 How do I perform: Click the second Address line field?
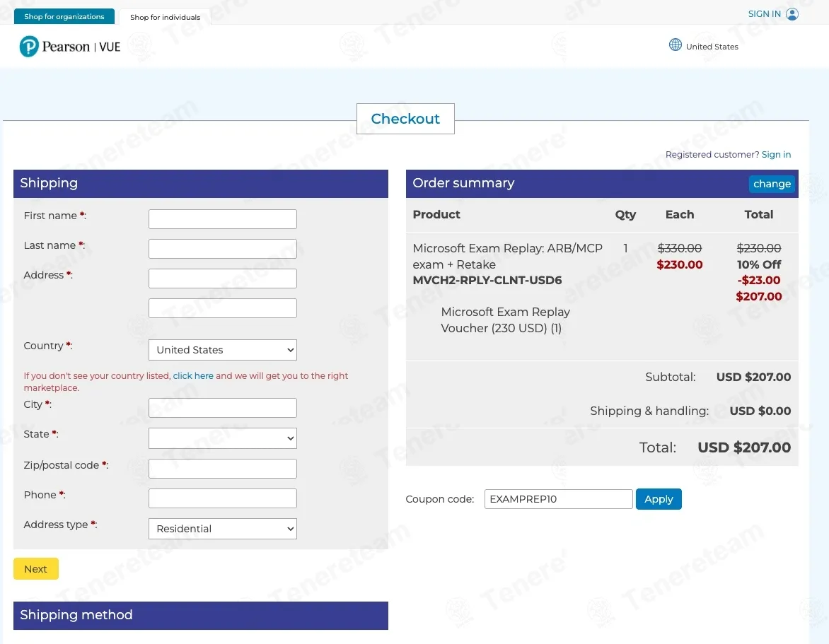coord(223,308)
